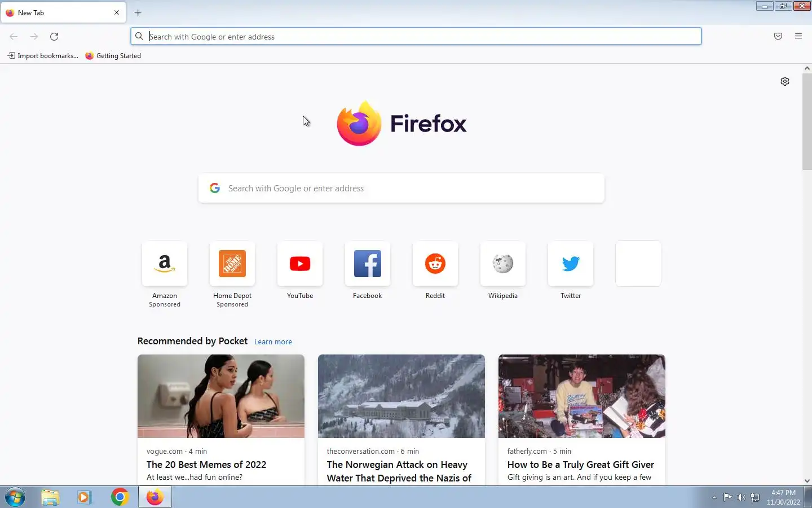Open a new tab with plus button
Screen dimensions: 812x508
(138, 12)
